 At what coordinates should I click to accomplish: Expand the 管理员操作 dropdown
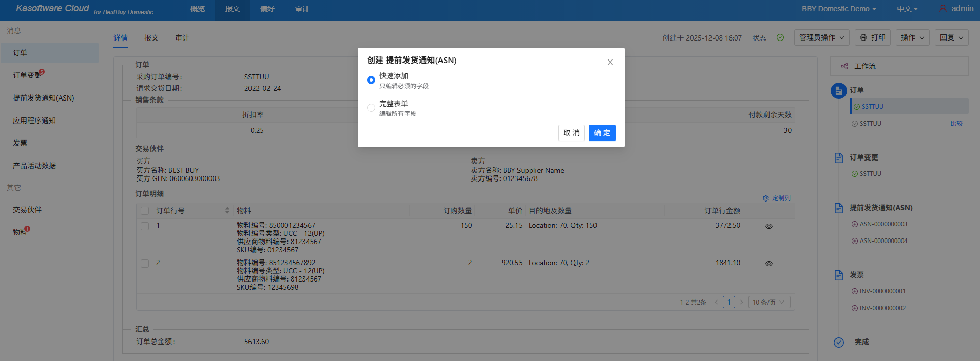[821, 37]
